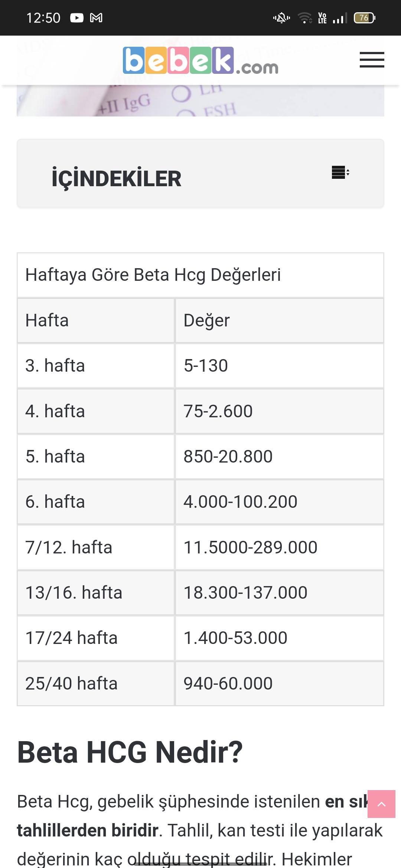Expand the İçindekiler table of contents toggle

pyautogui.click(x=340, y=172)
